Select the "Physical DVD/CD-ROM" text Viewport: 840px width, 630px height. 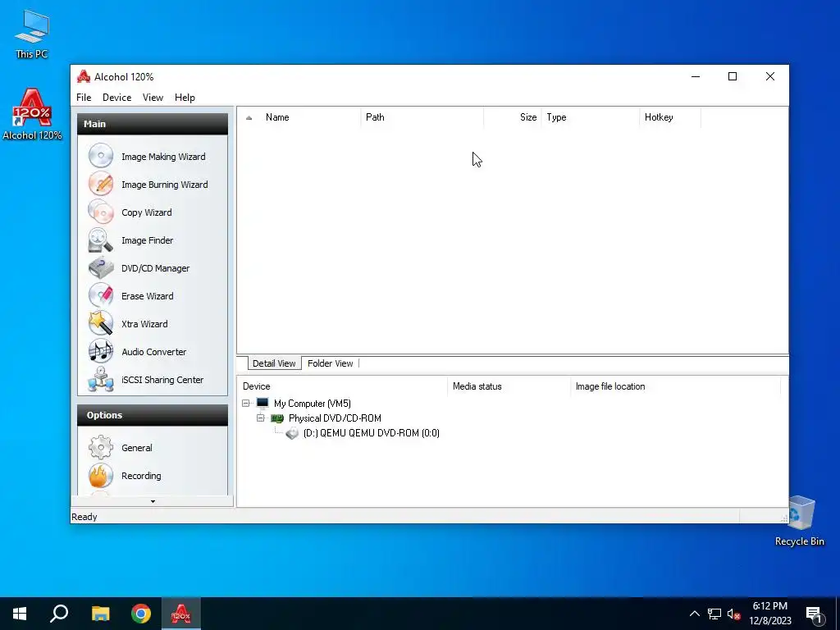[335, 418]
